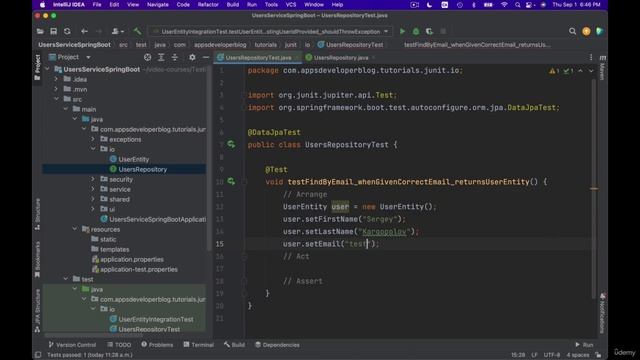Click Expand All in Project panel
The image size is (640, 360).
coord(161,58)
